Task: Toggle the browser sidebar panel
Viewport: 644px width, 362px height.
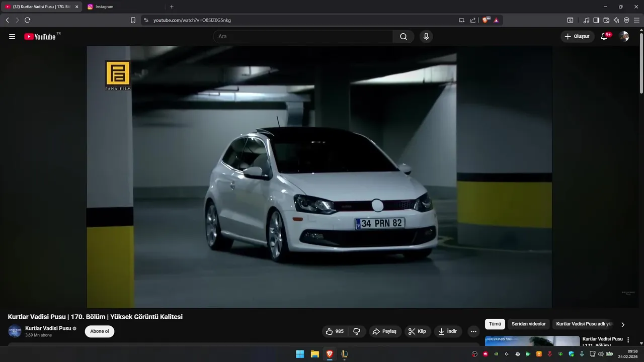Action: click(596, 20)
